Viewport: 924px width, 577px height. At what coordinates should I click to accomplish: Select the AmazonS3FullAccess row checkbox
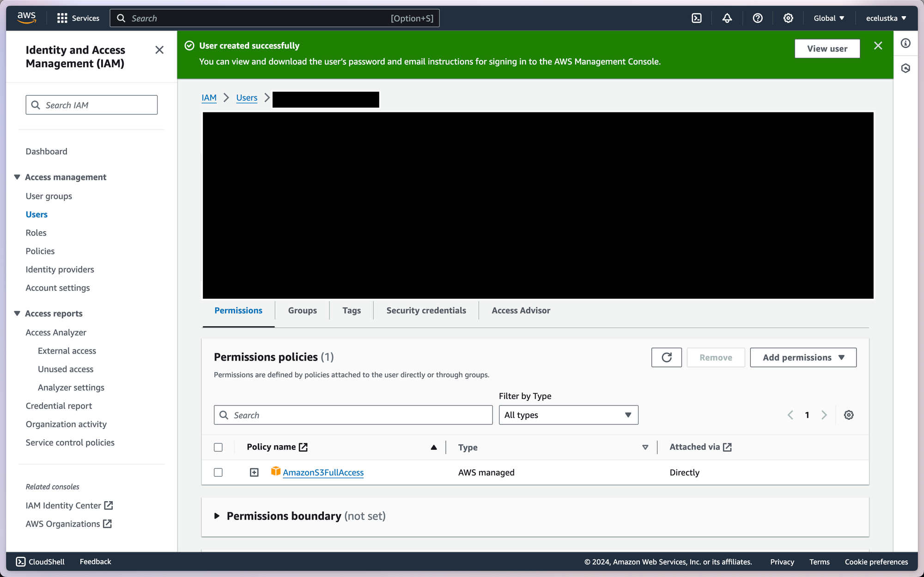[218, 472]
